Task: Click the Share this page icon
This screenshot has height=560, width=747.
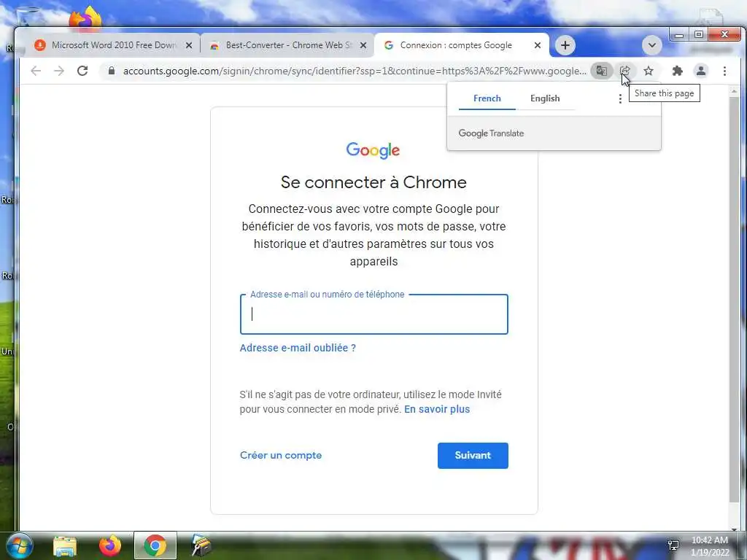Action: point(625,71)
